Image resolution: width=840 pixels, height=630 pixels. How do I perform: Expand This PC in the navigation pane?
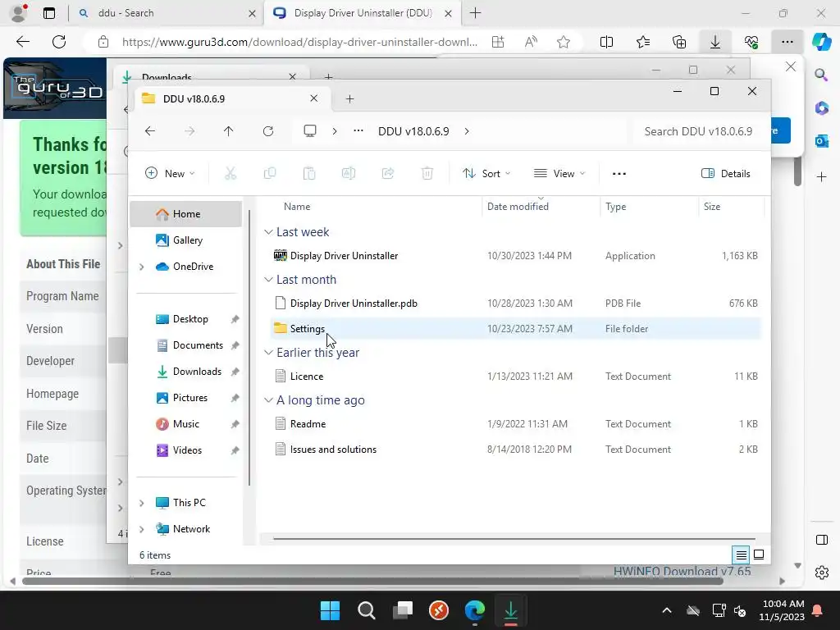pyautogui.click(x=141, y=503)
